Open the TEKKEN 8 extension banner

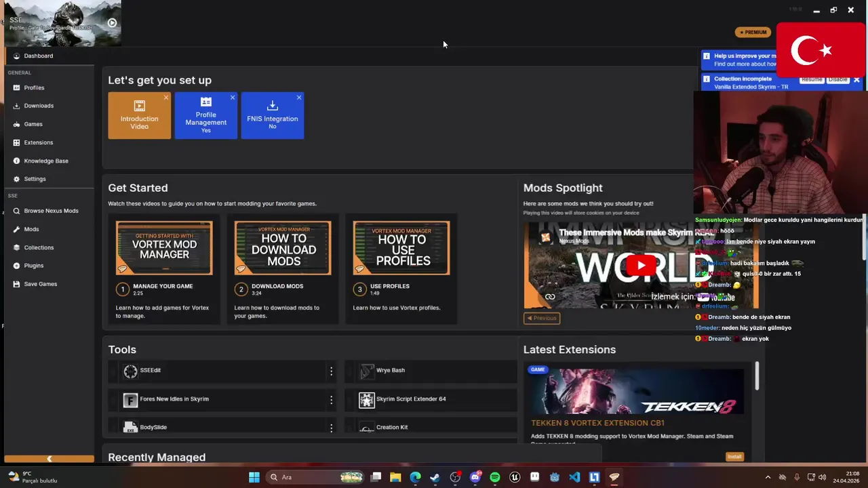(x=637, y=390)
